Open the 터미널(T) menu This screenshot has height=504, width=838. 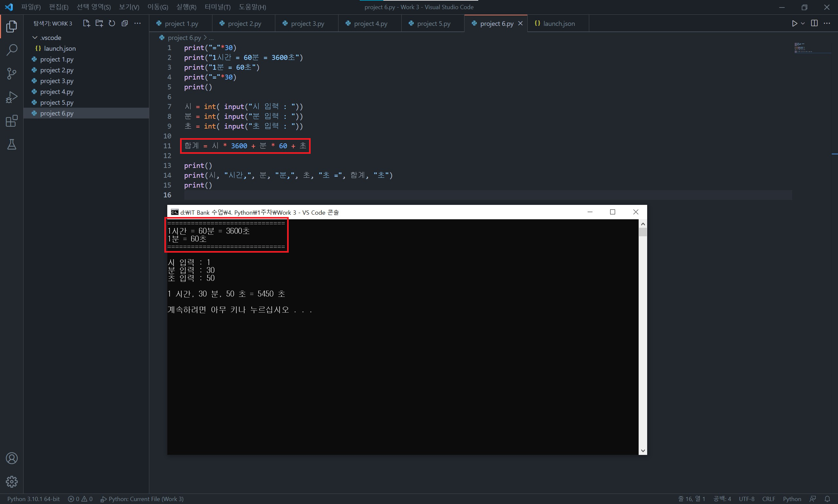click(x=217, y=7)
